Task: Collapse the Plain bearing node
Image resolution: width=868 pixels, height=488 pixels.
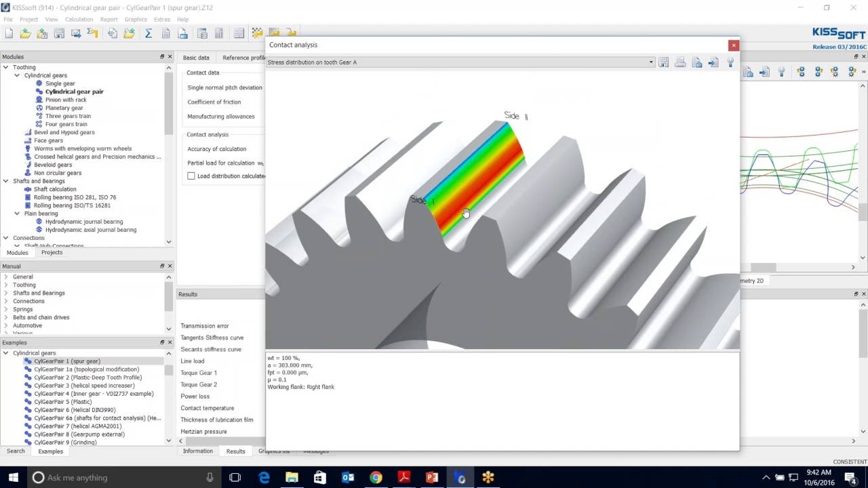Action: pyautogui.click(x=18, y=213)
